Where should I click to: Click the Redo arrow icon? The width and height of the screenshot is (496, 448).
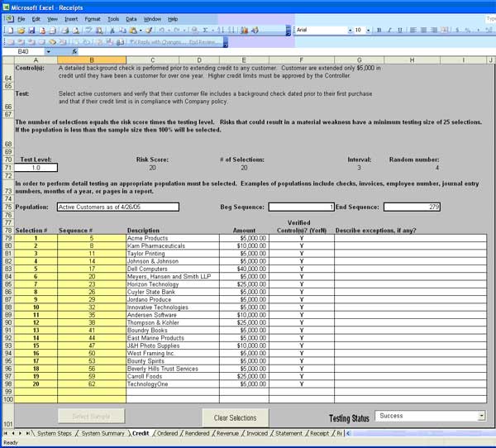177,31
